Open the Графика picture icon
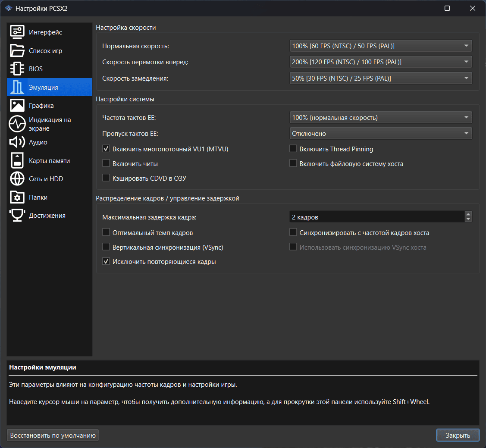 coord(17,105)
